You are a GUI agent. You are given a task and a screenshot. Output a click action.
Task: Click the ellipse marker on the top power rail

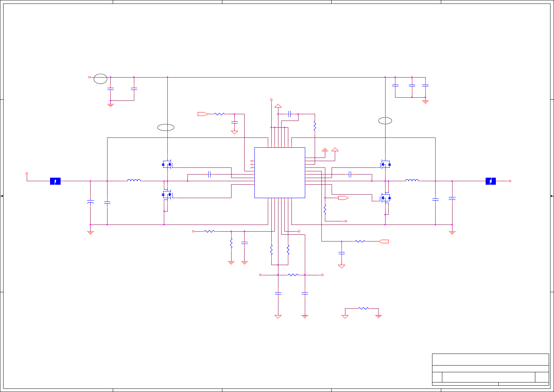click(100, 79)
